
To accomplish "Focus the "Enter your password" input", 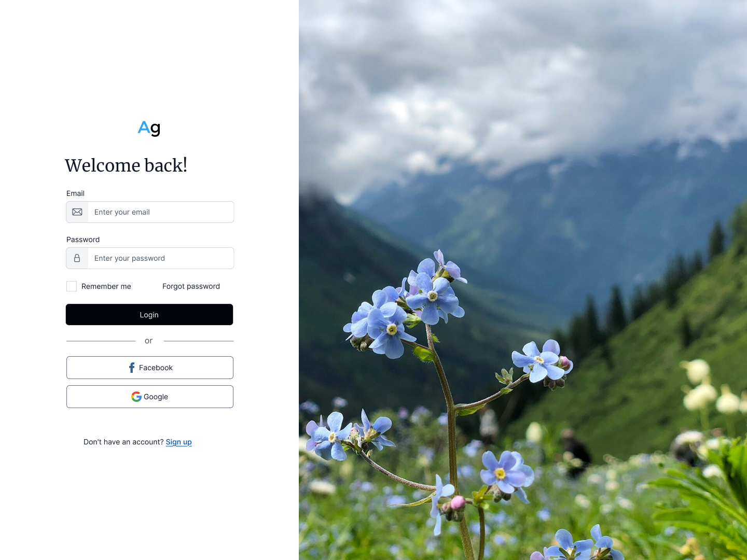I will [x=161, y=258].
